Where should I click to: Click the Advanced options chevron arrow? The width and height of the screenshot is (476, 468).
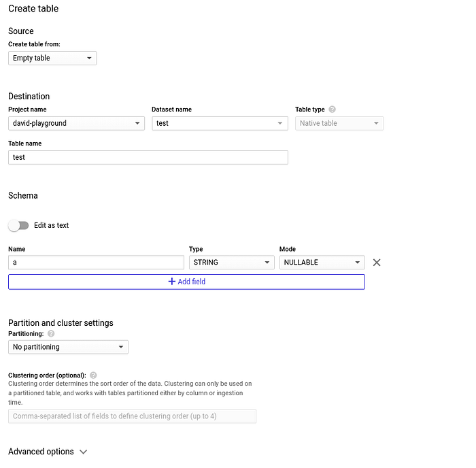84,452
